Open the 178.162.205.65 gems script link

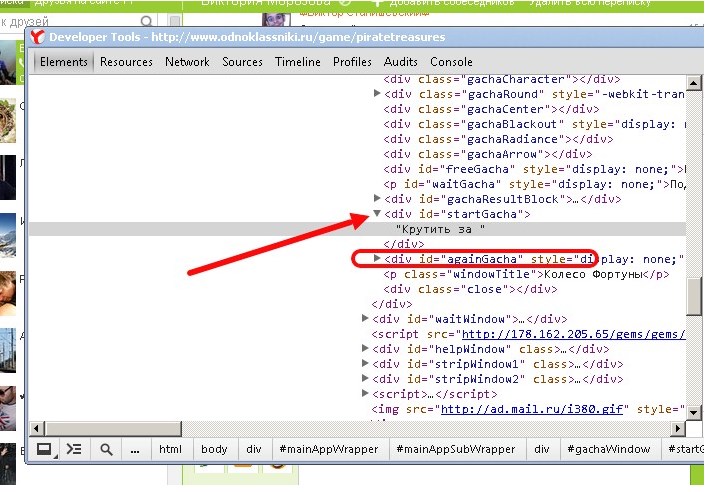(574, 334)
